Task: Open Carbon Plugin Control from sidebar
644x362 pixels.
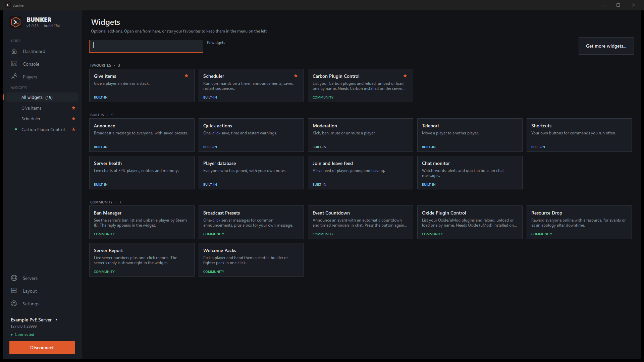Action: tap(43, 129)
